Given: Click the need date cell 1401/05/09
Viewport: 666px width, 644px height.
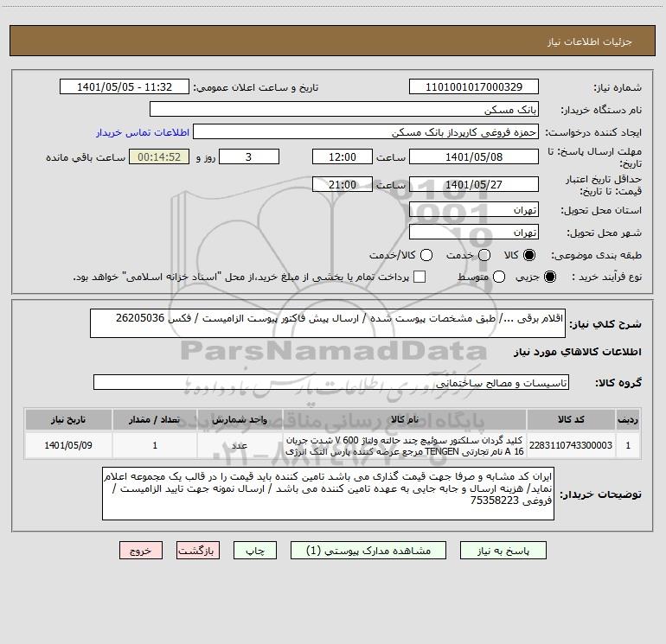Looking at the screenshot, I should pyautogui.click(x=68, y=445).
